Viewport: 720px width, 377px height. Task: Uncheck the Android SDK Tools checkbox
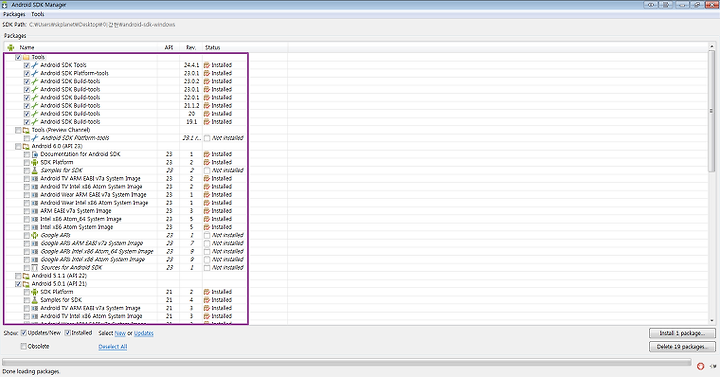[27, 65]
